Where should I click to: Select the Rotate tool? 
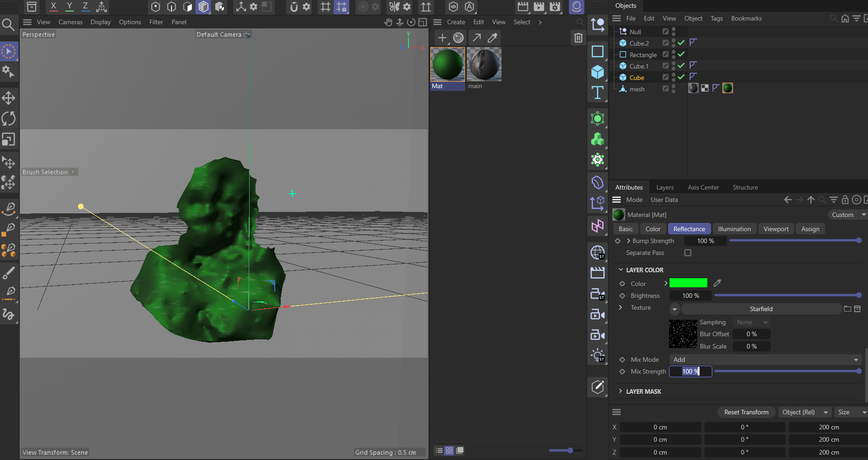pyautogui.click(x=9, y=119)
